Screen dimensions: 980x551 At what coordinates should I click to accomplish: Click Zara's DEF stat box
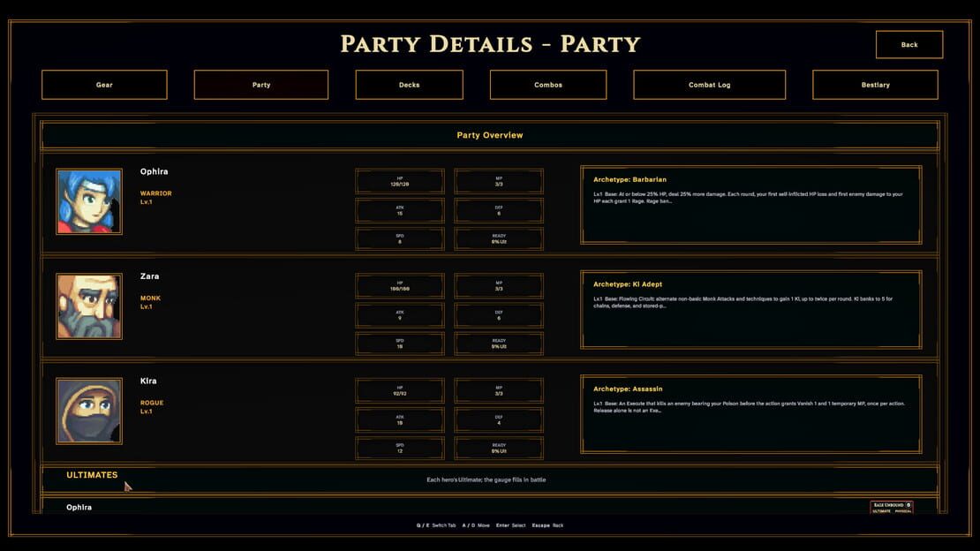(499, 315)
